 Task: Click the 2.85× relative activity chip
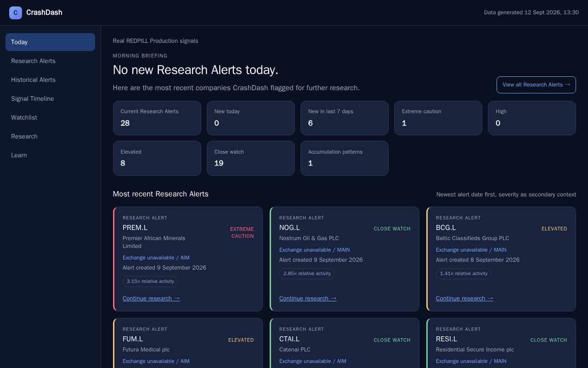tap(307, 273)
